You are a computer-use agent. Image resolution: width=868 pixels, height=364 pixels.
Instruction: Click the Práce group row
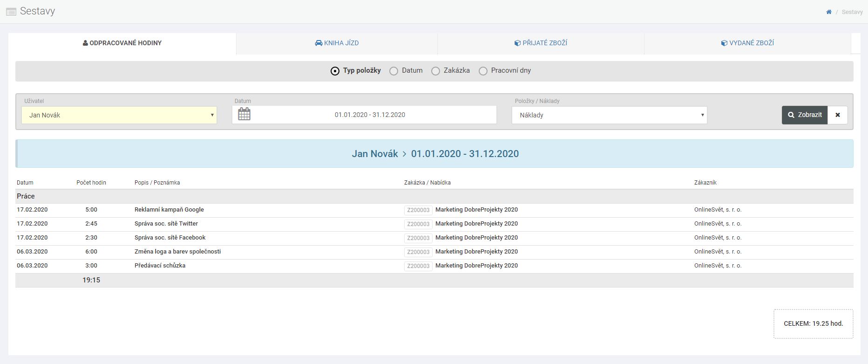tap(434, 196)
